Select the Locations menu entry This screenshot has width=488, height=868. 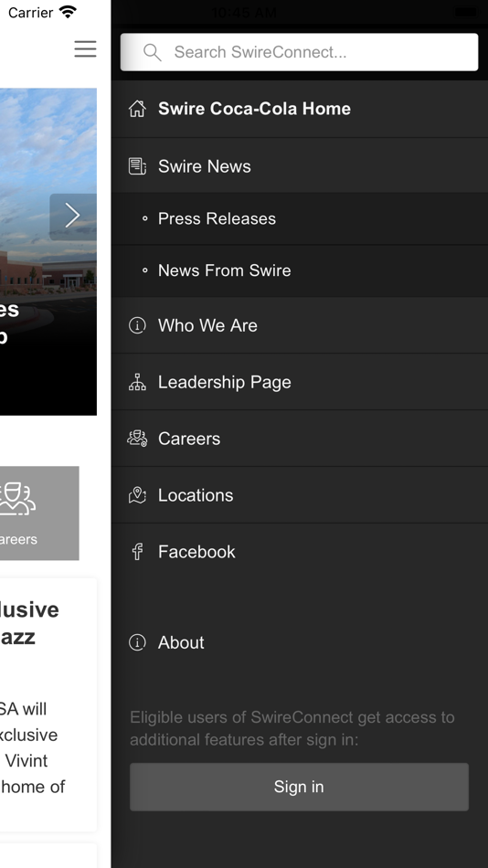click(x=300, y=495)
